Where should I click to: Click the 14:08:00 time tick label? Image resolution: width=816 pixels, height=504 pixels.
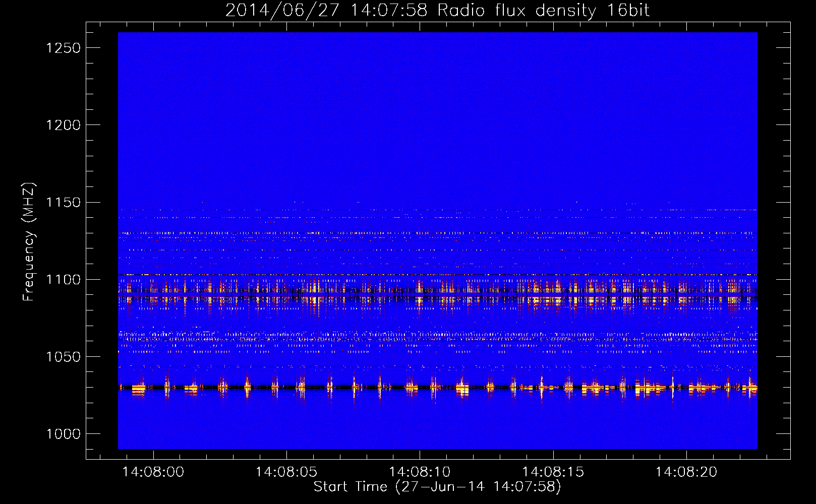[x=153, y=472]
